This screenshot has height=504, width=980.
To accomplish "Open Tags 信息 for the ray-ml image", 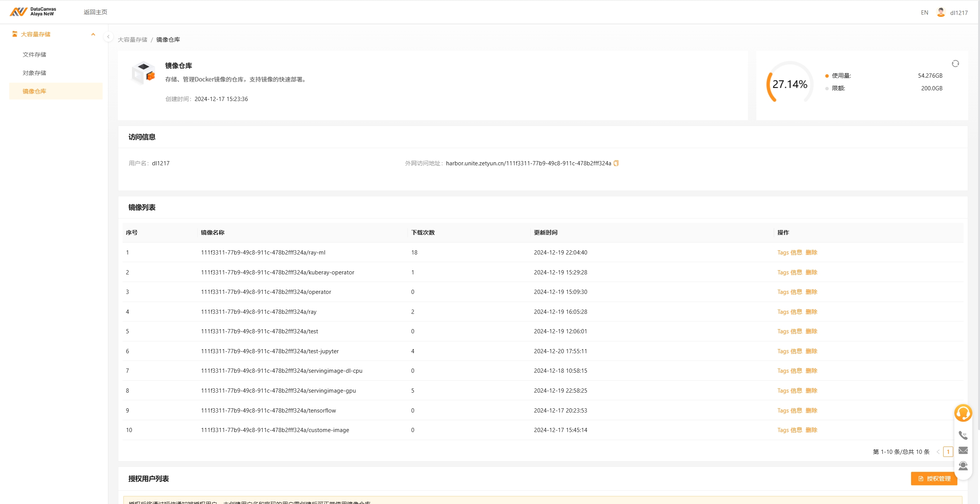I will (x=789, y=253).
